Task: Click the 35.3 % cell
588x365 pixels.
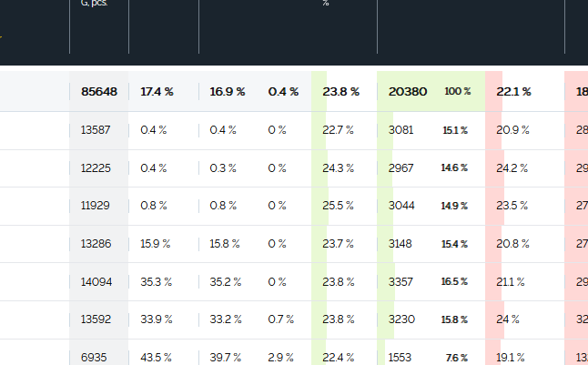Action: 156,282
